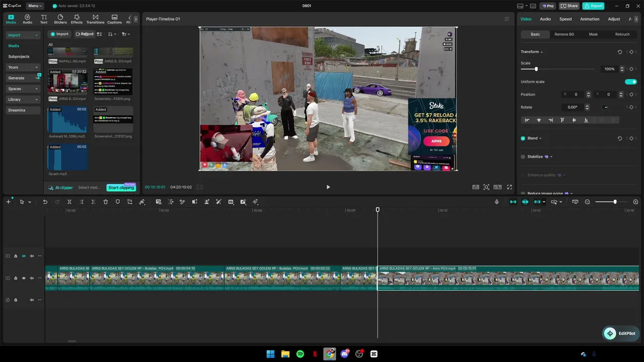This screenshot has height=362, width=644.
Task: Select the Mask sub-tab
Action: 593,34
